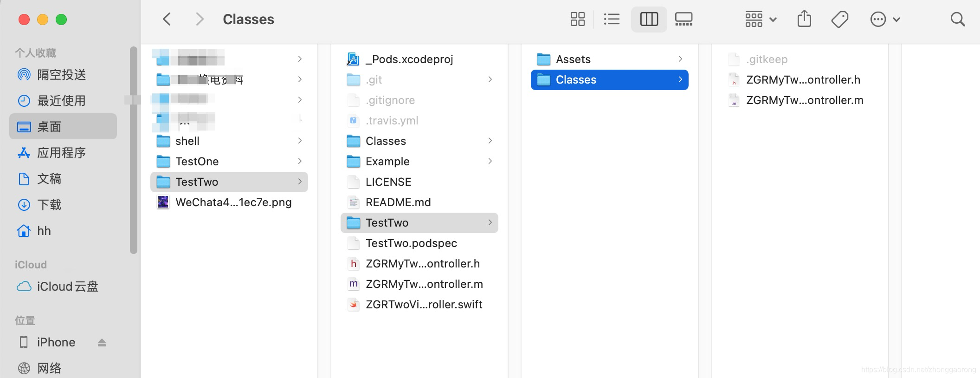Select the .travis.yml file icon
This screenshot has width=980, height=378.
[x=353, y=121]
